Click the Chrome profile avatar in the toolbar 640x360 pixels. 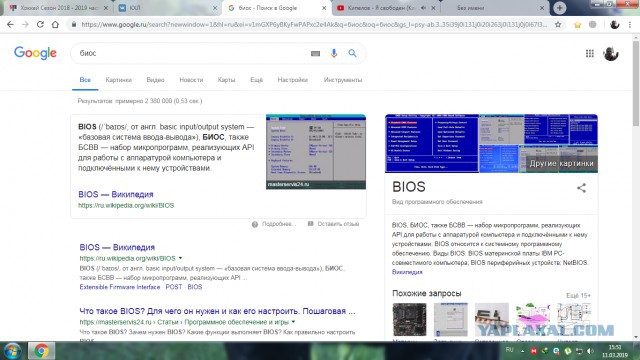tap(614, 24)
